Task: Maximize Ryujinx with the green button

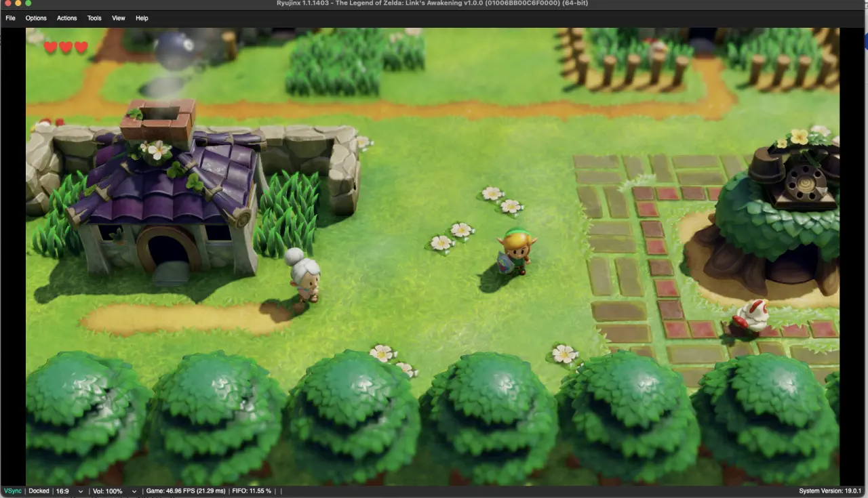Action: 28,3
